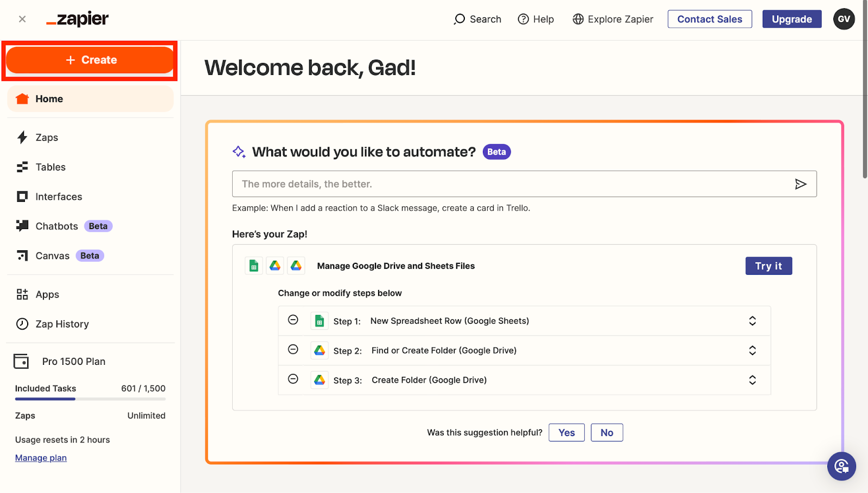The width and height of the screenshot is (868, 493).
Task: Click the Apps grid icon
Action: point(22,294)
